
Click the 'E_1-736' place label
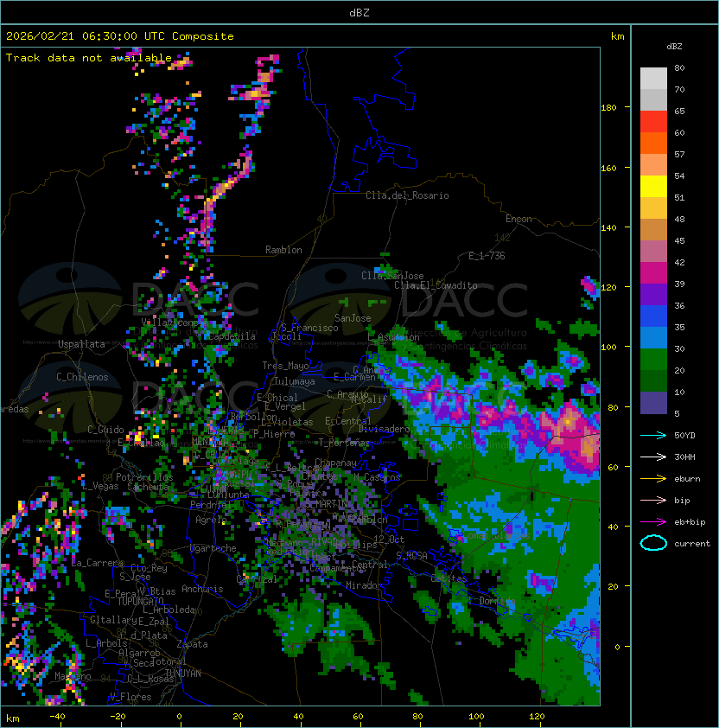pos(487,256)
